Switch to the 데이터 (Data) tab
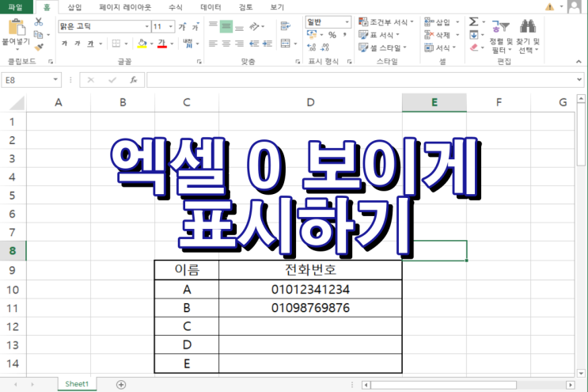This screenshot has height=392, width=588. point(211,7)
